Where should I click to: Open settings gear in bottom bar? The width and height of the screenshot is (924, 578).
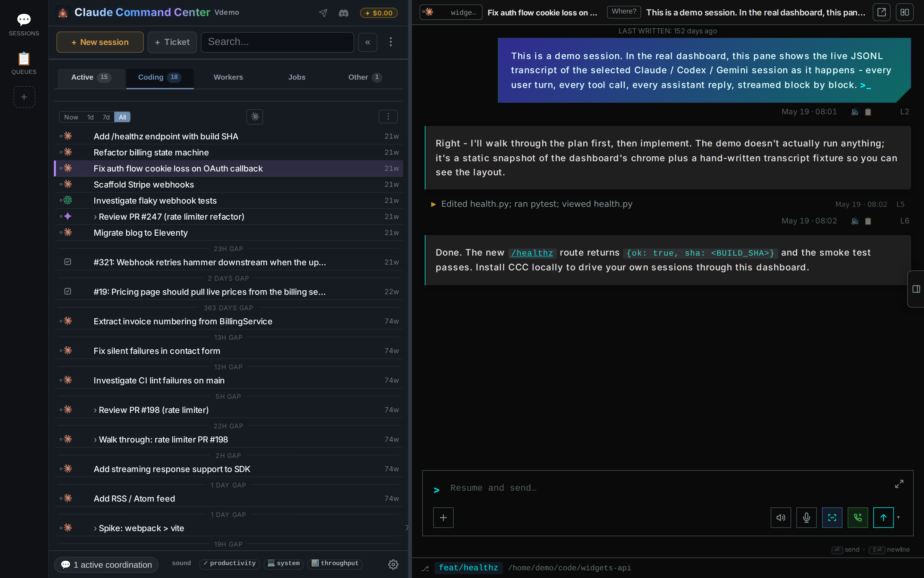393,564
